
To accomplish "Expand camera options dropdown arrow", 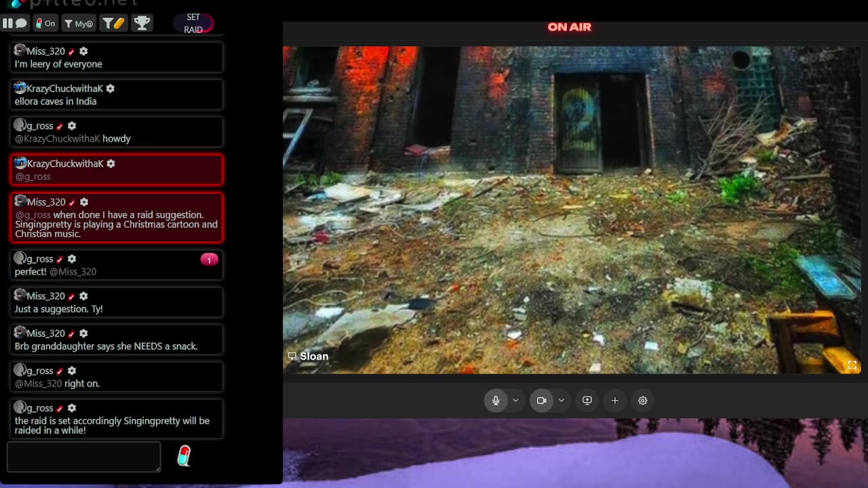I will pyautogui.click(x=561, y=401).
